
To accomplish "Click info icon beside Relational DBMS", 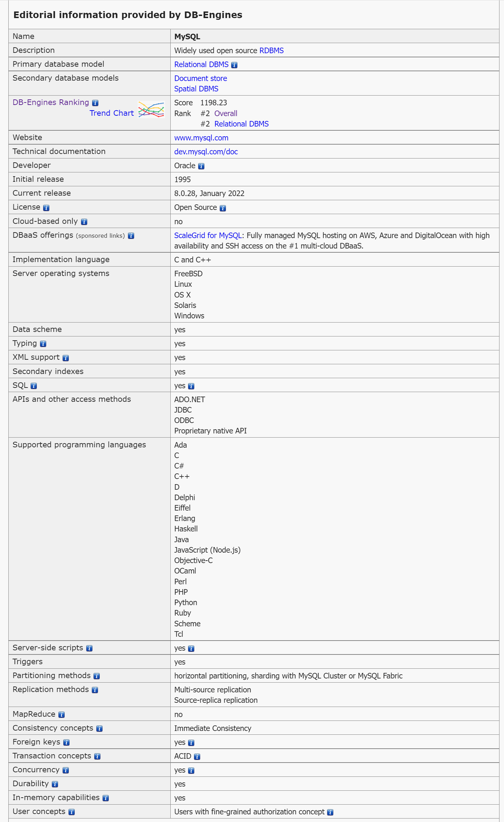I will pyautogui.click(x=234, y=65).
